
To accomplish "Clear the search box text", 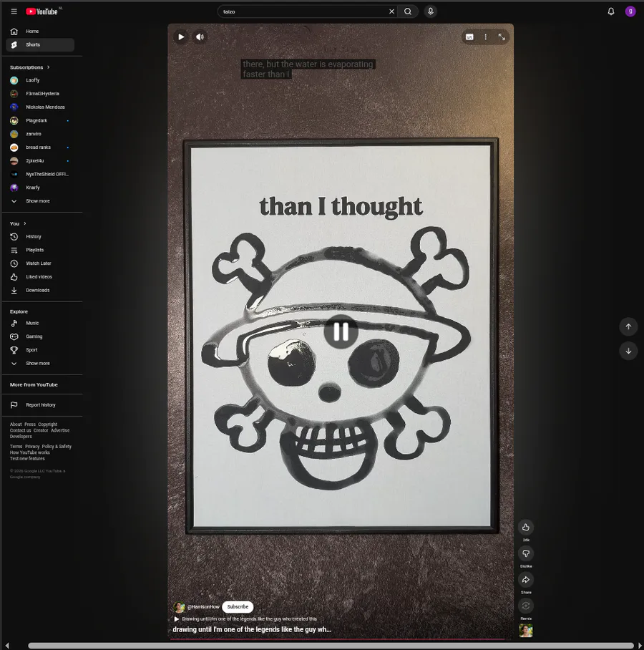I will [391, 11].
